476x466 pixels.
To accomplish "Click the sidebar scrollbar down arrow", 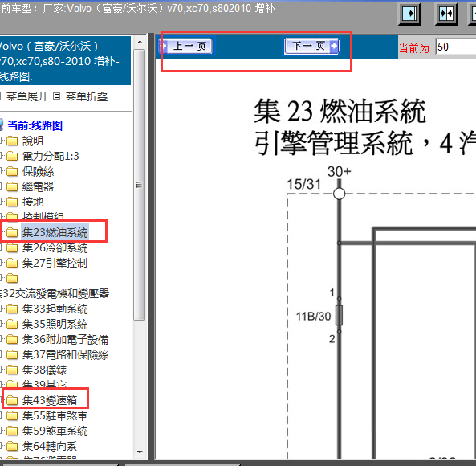I will [x=140, y=452].
